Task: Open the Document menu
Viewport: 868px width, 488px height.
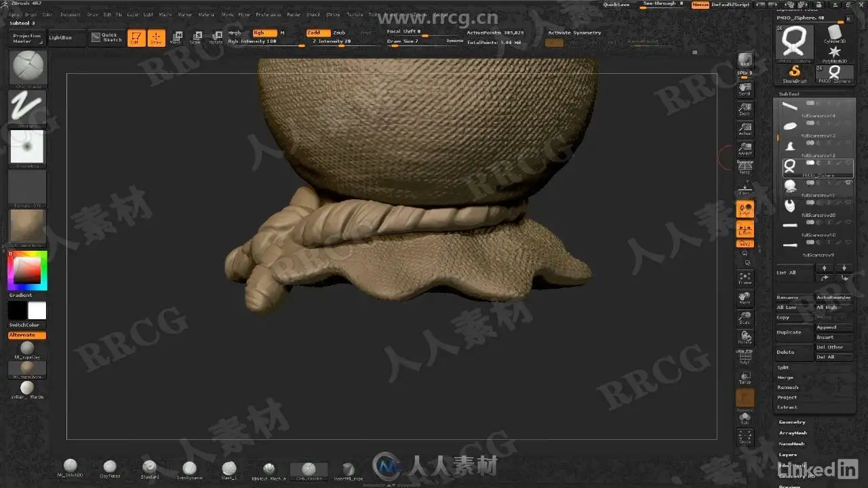Action: tap(71, 14)
